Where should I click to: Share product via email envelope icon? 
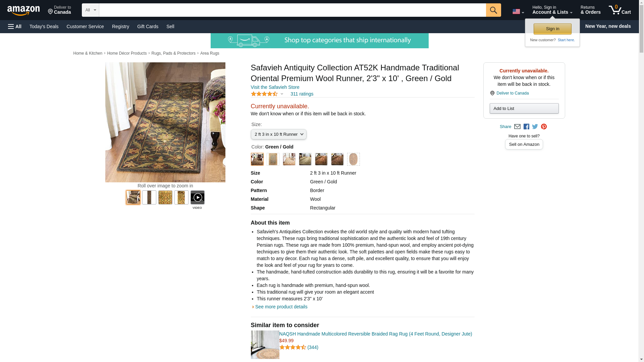pyautogui.click(x=517, y=127)
